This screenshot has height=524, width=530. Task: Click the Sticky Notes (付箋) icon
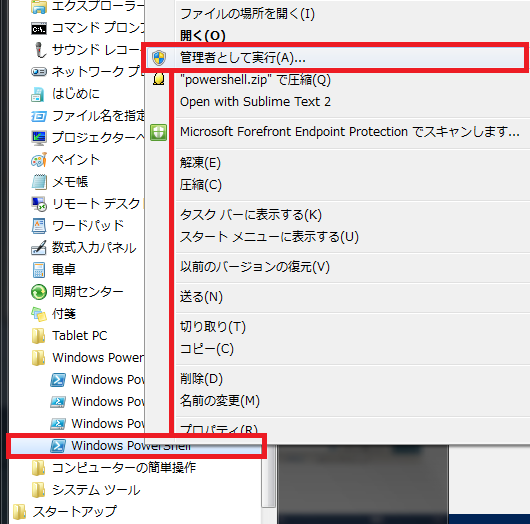tap(39, 314)
